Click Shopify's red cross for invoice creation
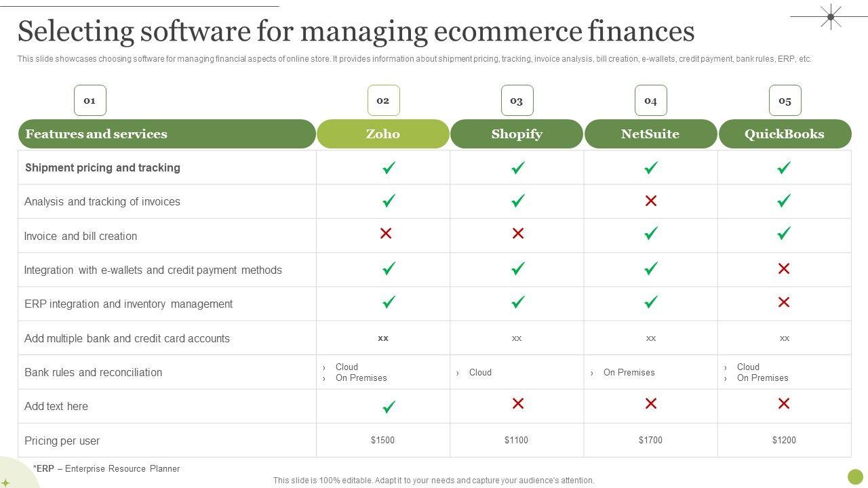Viewport: 868px width, 488px height. (518, 233)
